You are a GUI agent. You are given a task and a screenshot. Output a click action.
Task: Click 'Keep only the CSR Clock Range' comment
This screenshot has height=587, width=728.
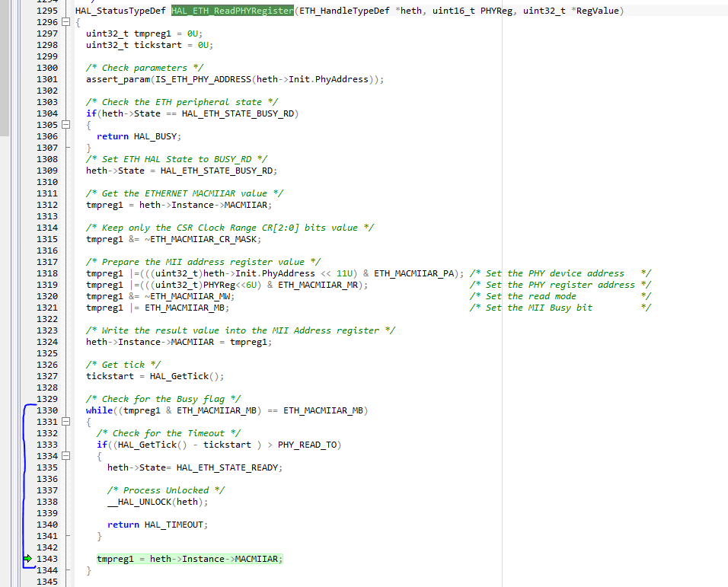point(230,228)
